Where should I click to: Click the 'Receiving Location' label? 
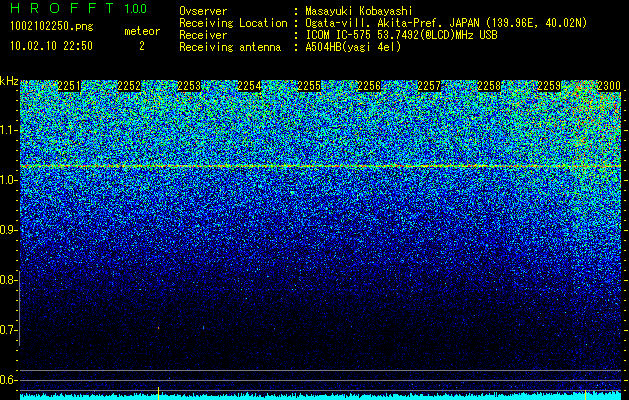(233, 23)
